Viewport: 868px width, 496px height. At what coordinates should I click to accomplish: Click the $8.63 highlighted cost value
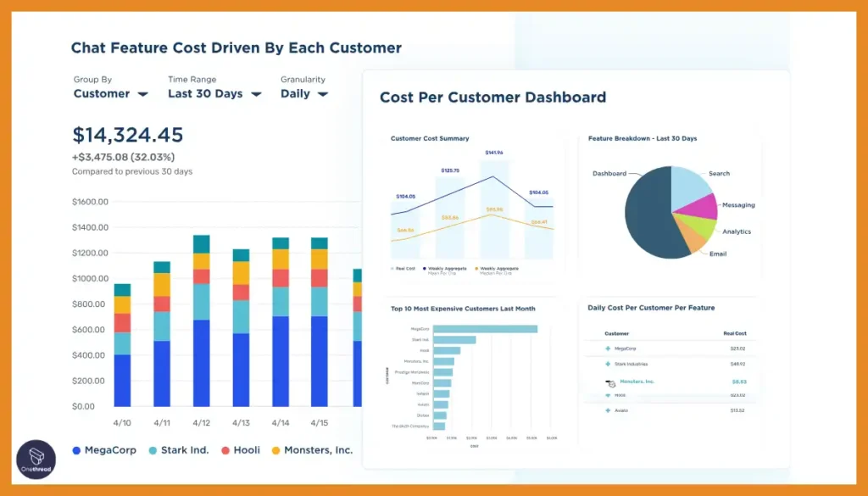point(739,382)
